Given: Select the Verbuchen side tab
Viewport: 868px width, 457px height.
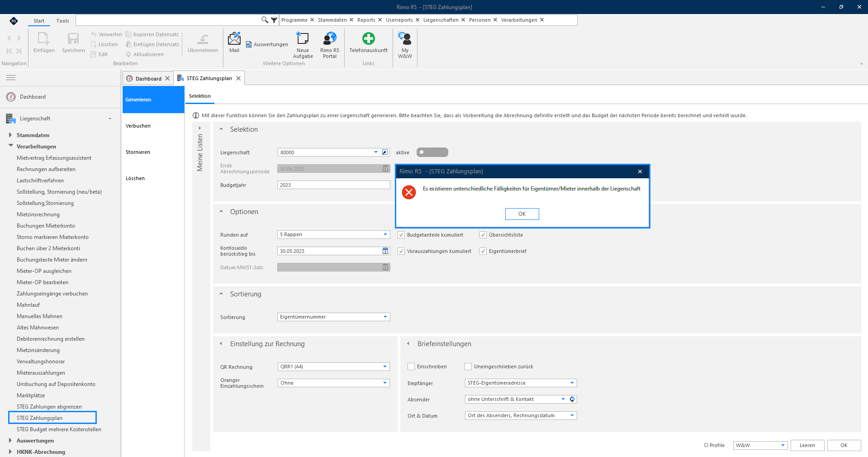Looking at the screenshot, I should (153, 126).
